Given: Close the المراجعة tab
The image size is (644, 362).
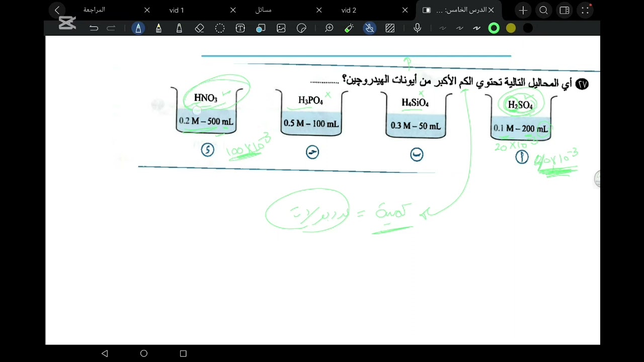Looking at the screenshot, I should 147,10.
